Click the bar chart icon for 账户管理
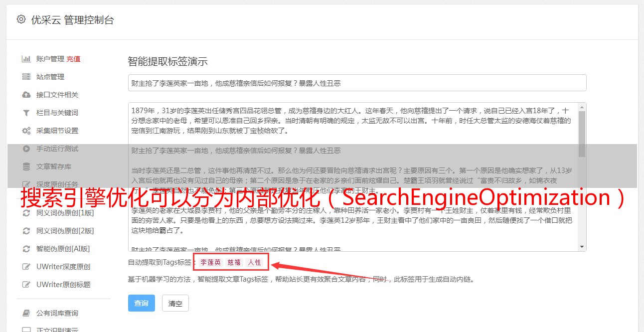 pyautogui.click(x=26, y=59)
